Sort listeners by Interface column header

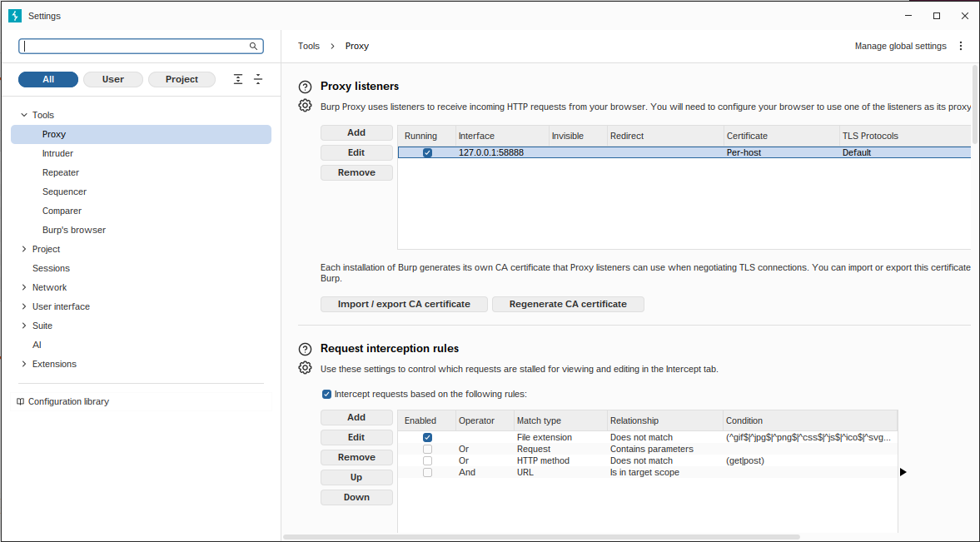click(x=502, y=136)
